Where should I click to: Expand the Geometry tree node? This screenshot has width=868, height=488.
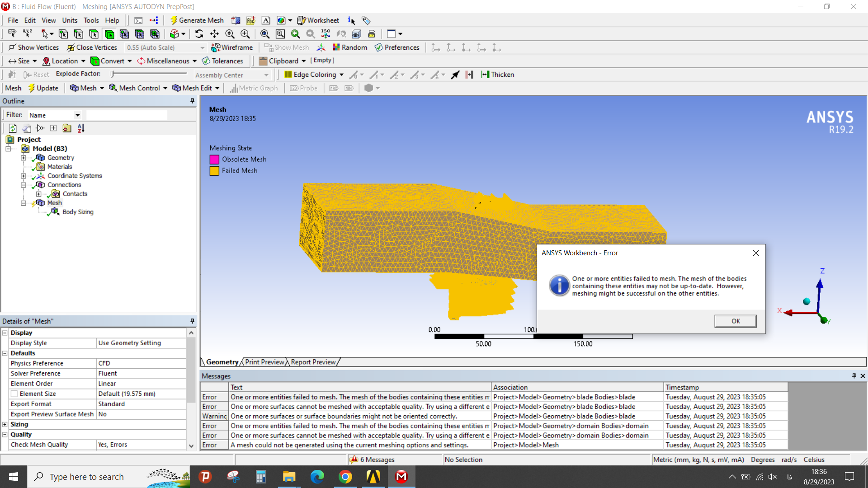pyautogui.click(x=24, y=158)
